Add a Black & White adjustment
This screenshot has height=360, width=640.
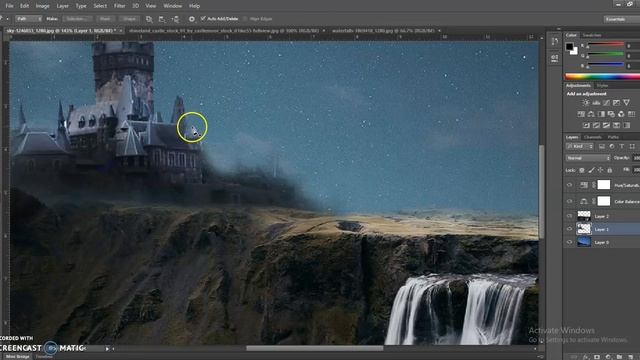601,114
